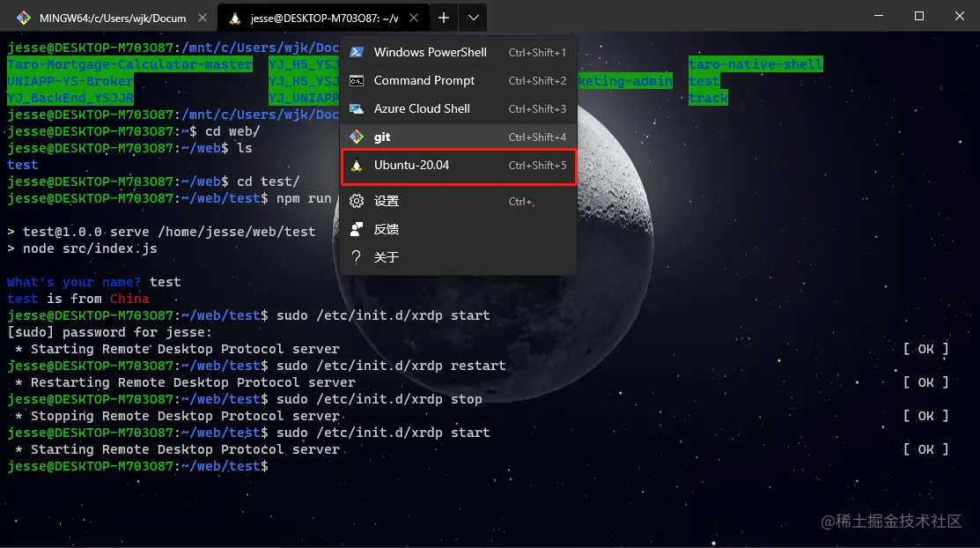This screenshot has width=980, height=548.
Task: Minimize the terminal window
Action: (879, 16)
